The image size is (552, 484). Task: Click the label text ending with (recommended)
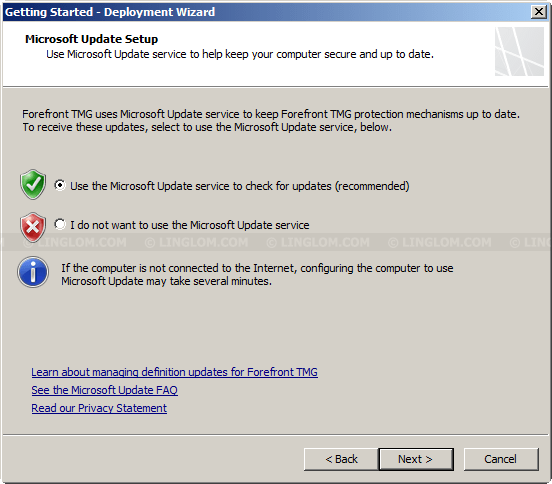pyautogui.click(x=240, y=186)
